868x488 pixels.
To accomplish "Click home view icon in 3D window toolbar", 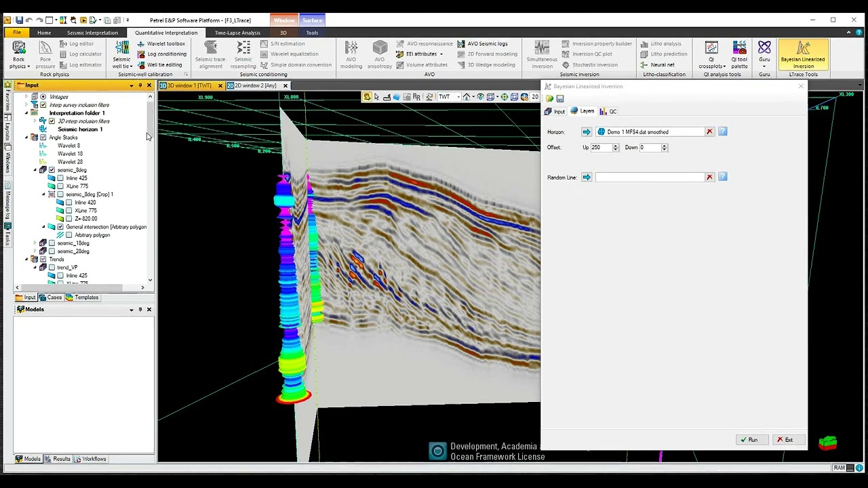I will [x=467, y=97].
